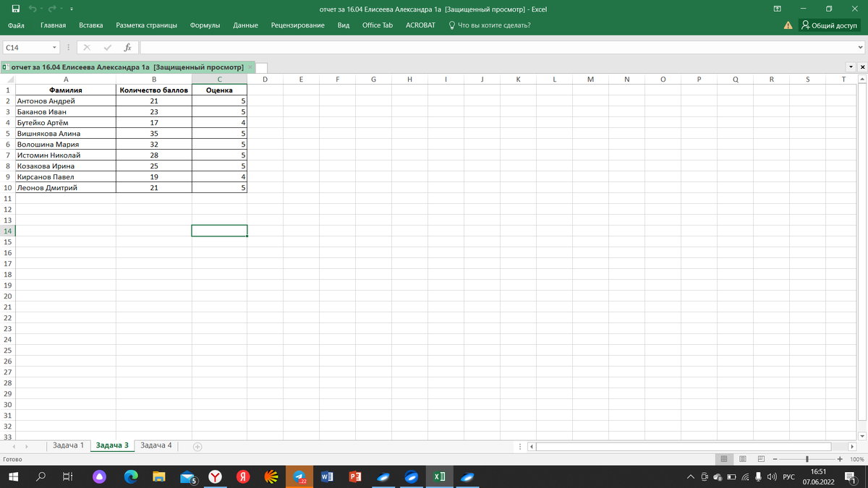Open the Файл menu
The image size is (868, 488).
click(x=16, y=25)
